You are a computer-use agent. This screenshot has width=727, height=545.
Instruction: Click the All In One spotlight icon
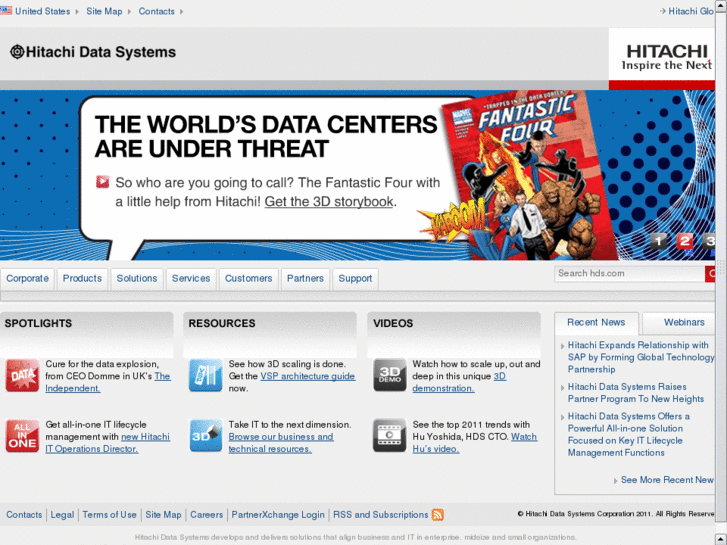[x=22, y=436]
